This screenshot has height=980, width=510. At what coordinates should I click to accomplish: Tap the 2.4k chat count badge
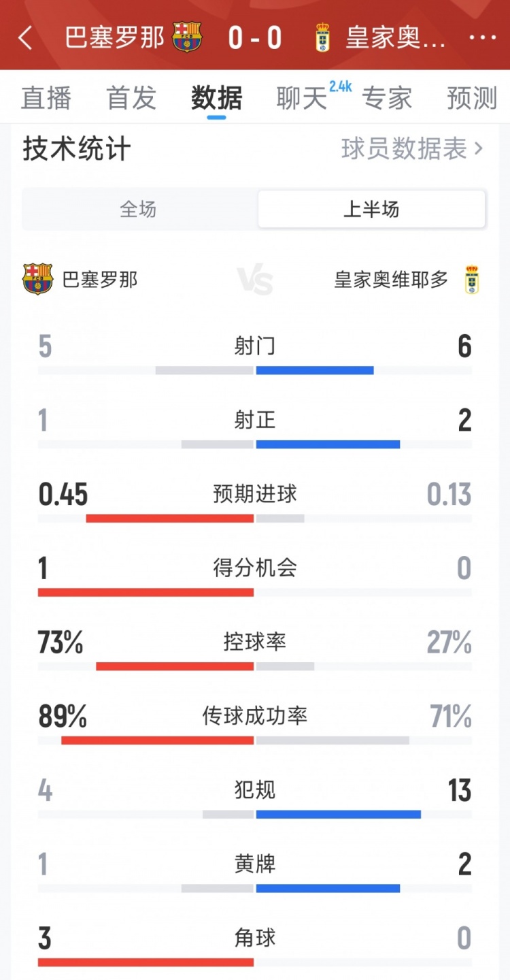[340, 86]
